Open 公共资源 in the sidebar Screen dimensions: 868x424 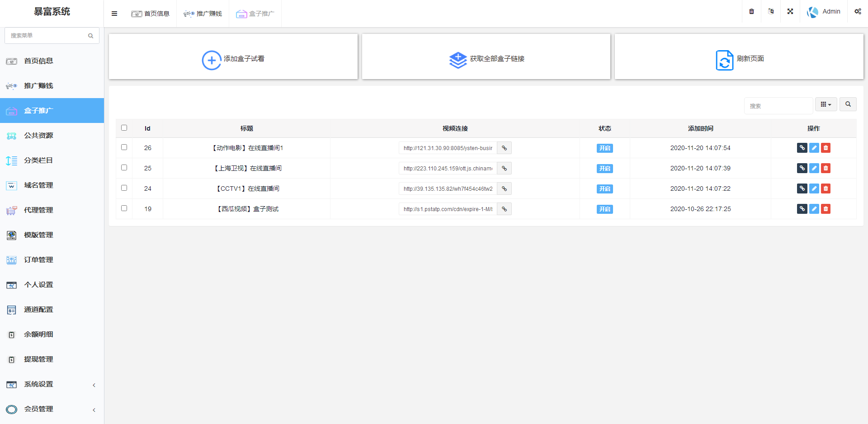click(x=38, y=136)
